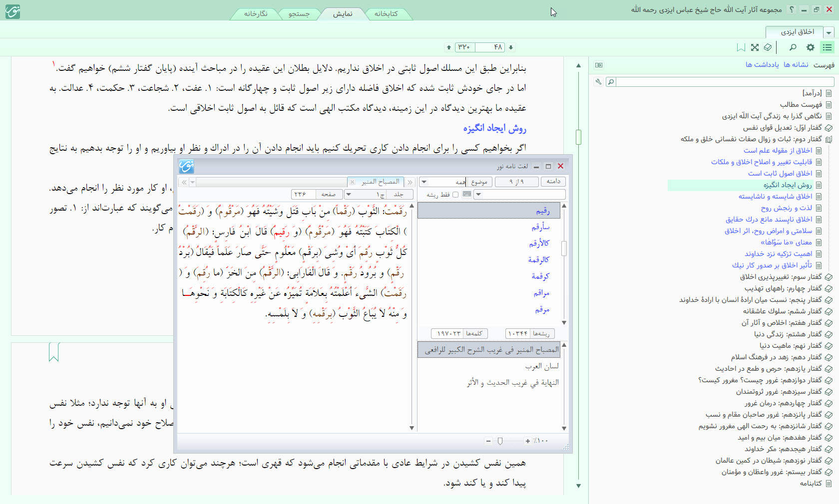Click the wrench icon beside sidebar search
This screenshot has height=504, width=839.
[x=598, y=81]
